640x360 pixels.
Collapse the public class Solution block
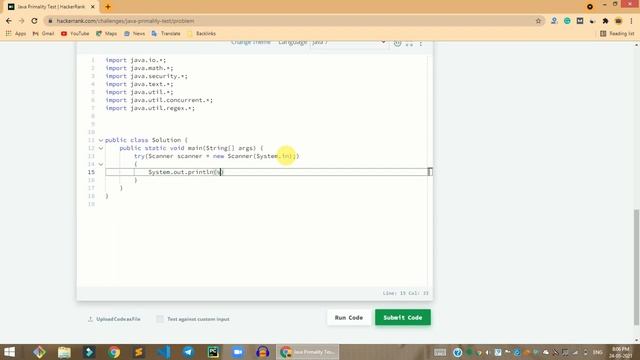101,140
